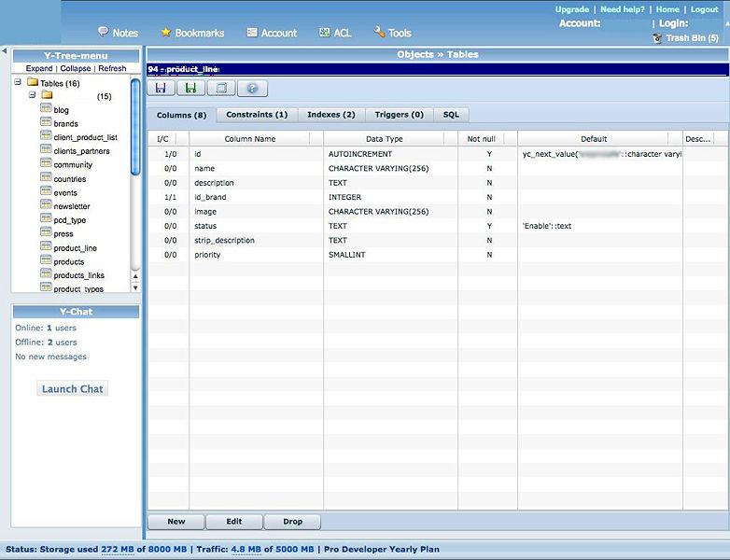Open the Trash Bin
This screenshot has height=560, width=730.
[x=691, y=38]
